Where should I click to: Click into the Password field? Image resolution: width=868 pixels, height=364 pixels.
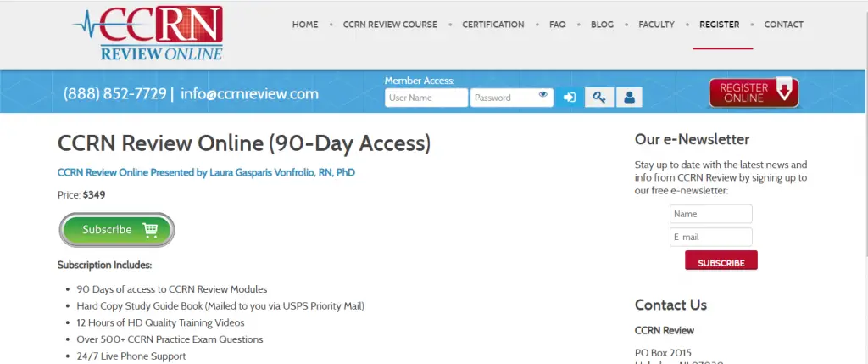pos(504,98)
